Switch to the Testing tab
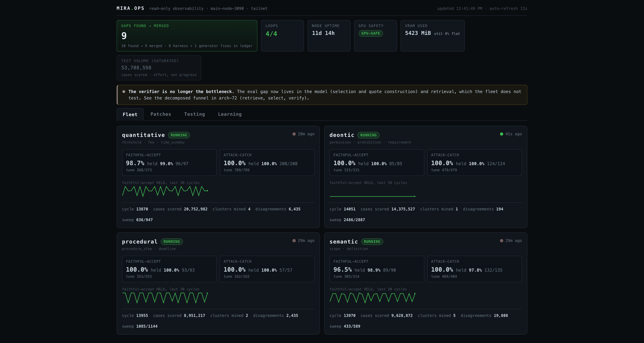644x343 pixels. tap(195, 114)
